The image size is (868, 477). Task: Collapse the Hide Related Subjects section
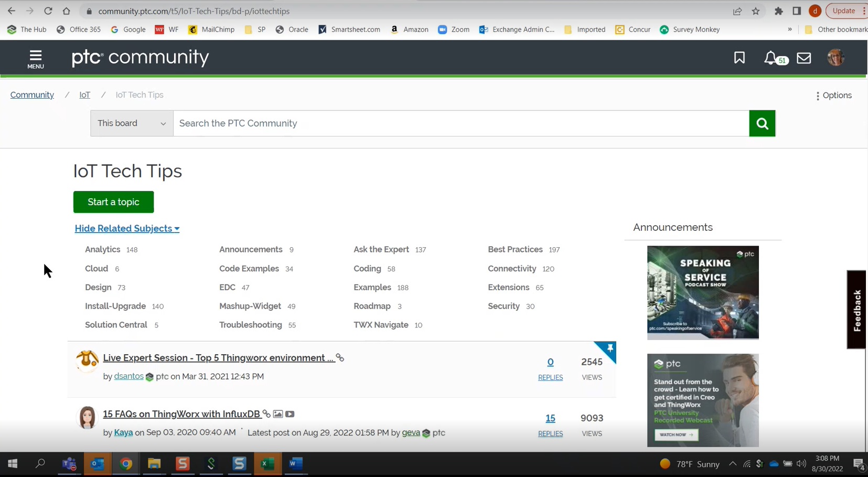126,228
